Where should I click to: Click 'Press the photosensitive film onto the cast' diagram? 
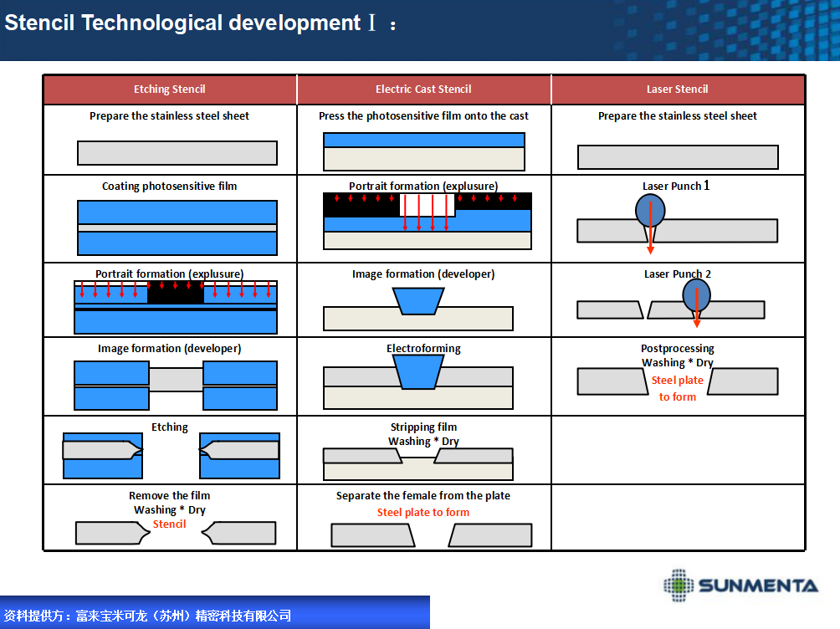424,151
